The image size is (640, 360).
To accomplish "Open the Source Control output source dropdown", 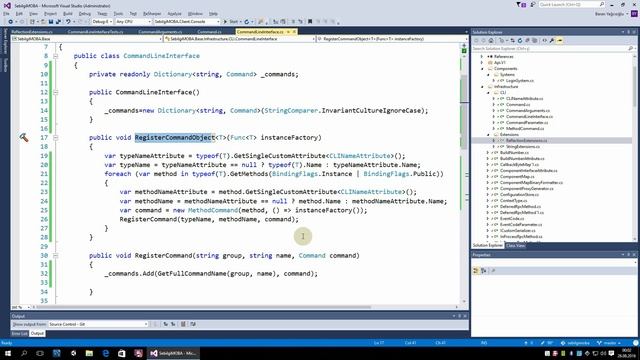I will pos(98,324).
